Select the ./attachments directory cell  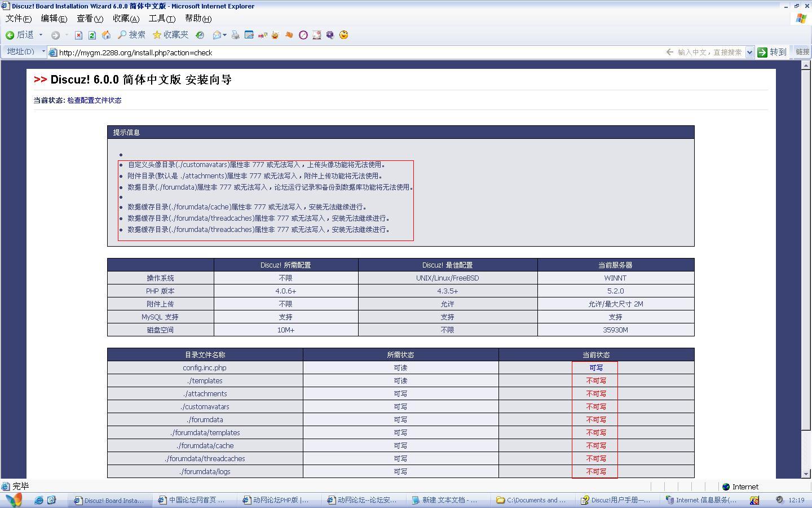pos(205,393)
